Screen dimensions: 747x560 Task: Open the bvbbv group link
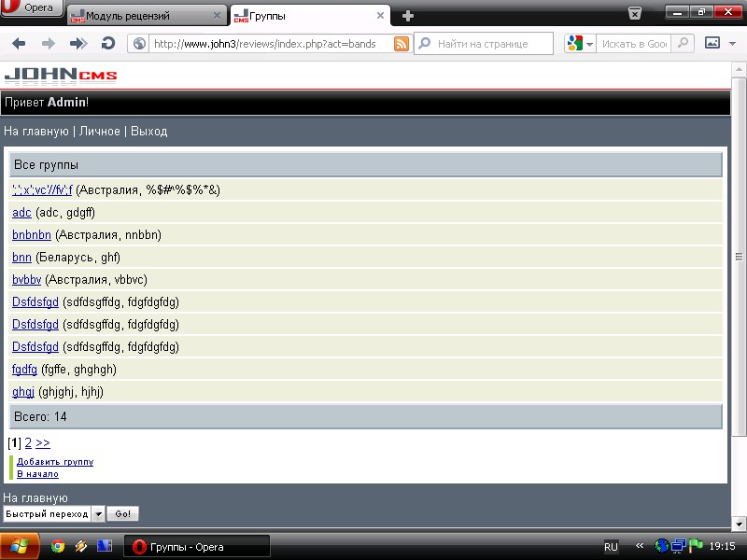pyautogui.click(x=27, y=279)
